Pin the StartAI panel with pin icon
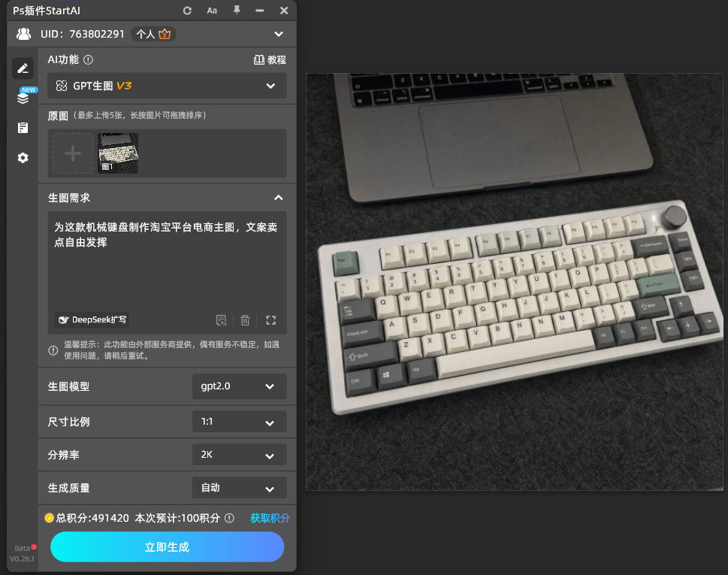 point(237,11)
